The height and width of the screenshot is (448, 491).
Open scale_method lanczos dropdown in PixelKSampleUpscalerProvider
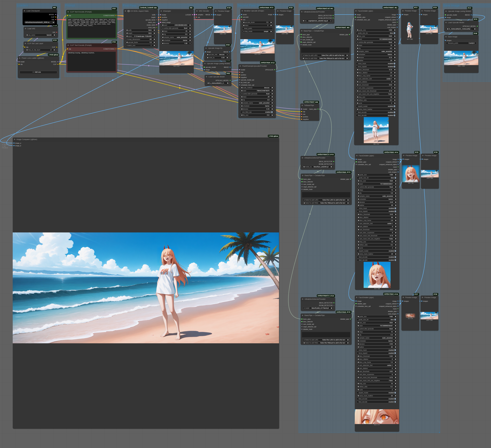(x=257, y=88)
